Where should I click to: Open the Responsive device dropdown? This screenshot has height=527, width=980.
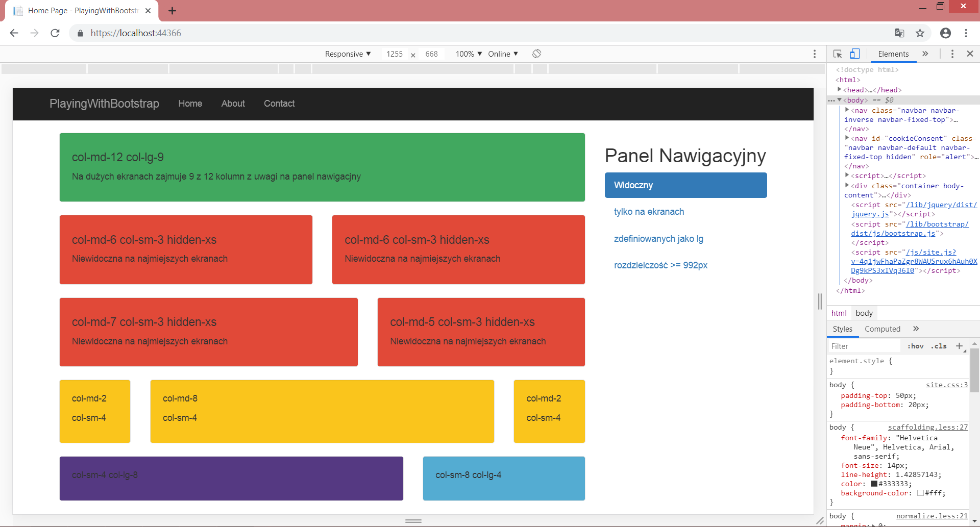(x=348, y=54)
